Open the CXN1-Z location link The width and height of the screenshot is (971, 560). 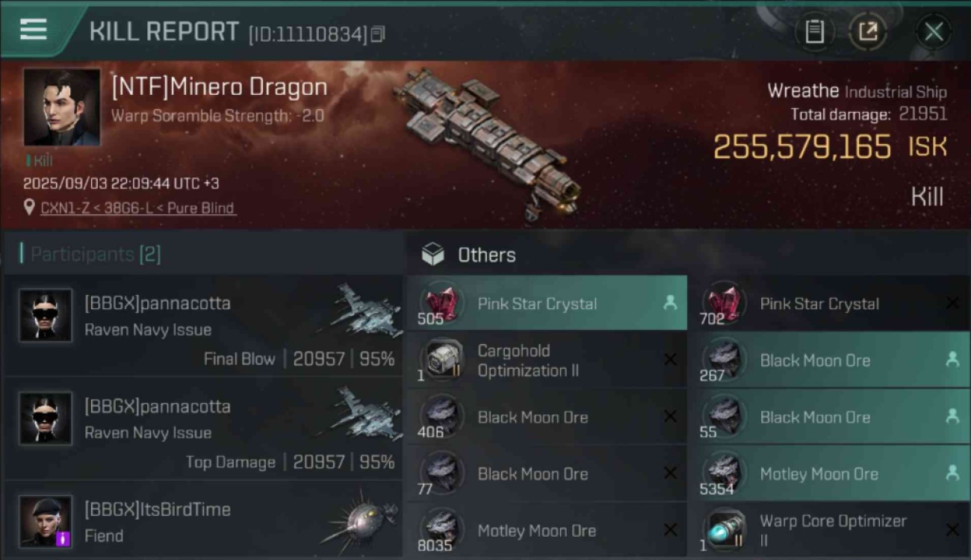click(x=67, y=208)
